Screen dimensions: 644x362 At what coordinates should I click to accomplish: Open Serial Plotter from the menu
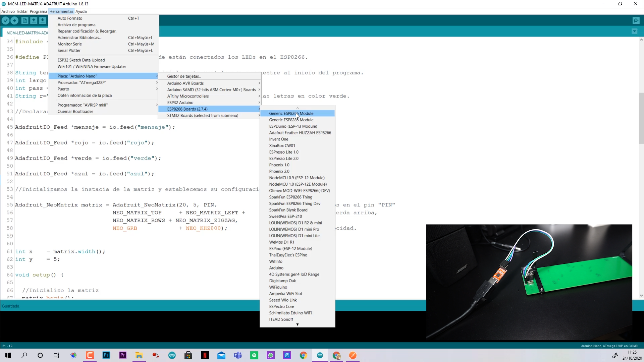[x=104, y=51]
